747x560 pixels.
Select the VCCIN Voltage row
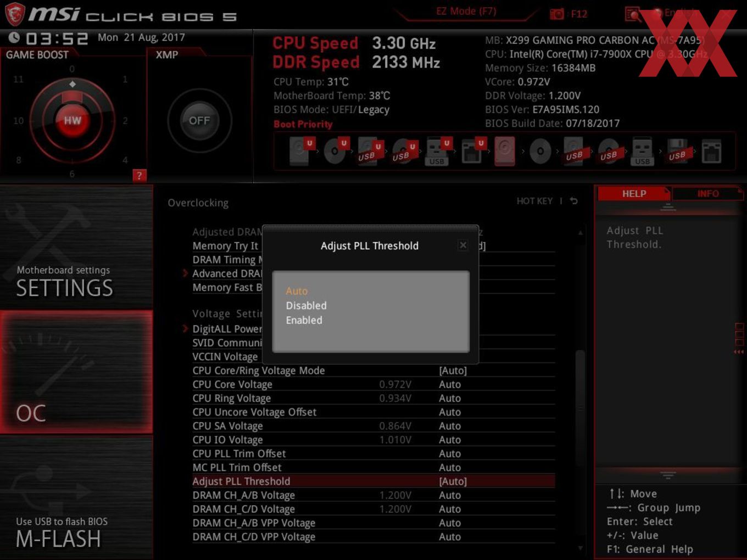(225, 357)
